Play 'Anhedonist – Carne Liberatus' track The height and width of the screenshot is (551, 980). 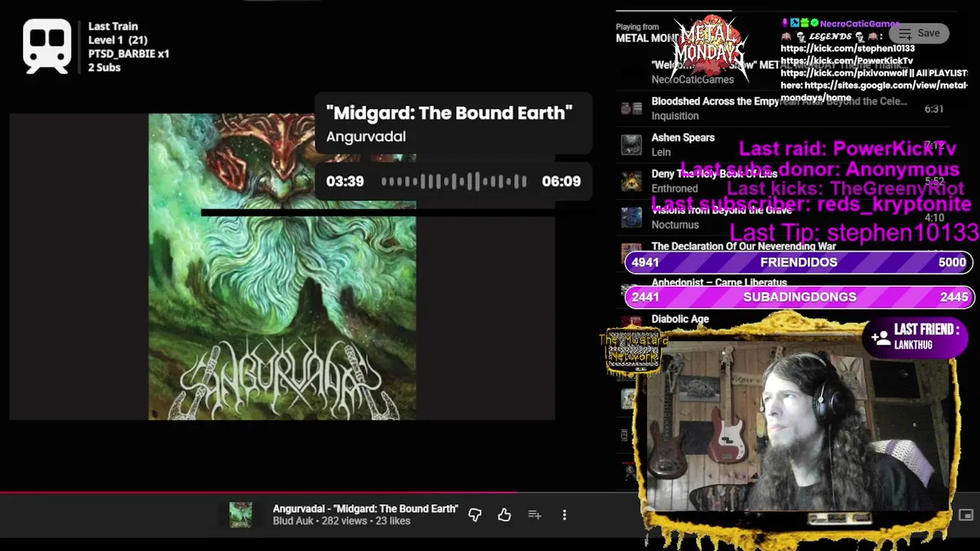click(x=719, y=282)
